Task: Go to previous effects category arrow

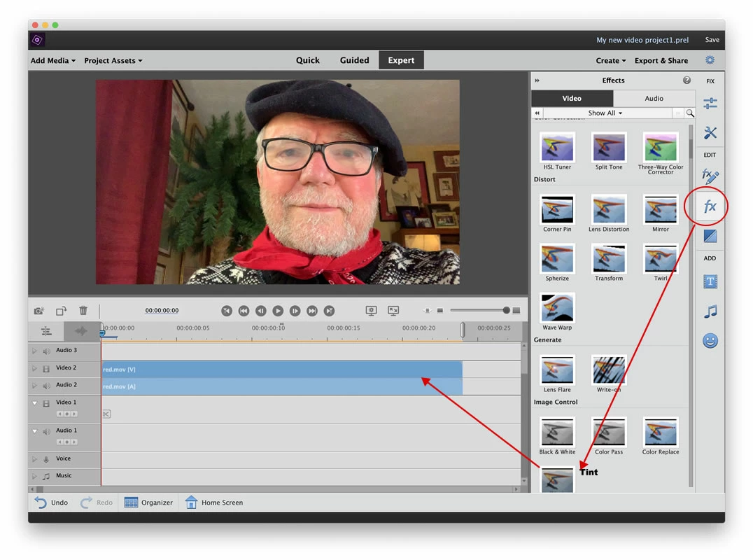Action: 537,113
